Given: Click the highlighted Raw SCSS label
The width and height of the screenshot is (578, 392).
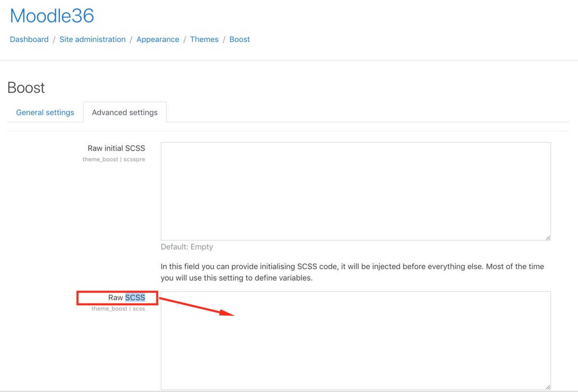Looking at the screenshot, I should click(x=127, y=298).
